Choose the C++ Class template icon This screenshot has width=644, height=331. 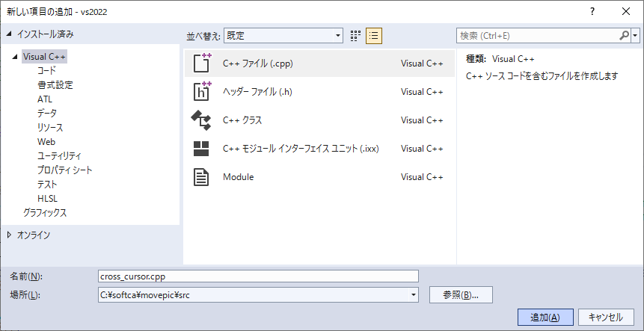pos(201,120)
